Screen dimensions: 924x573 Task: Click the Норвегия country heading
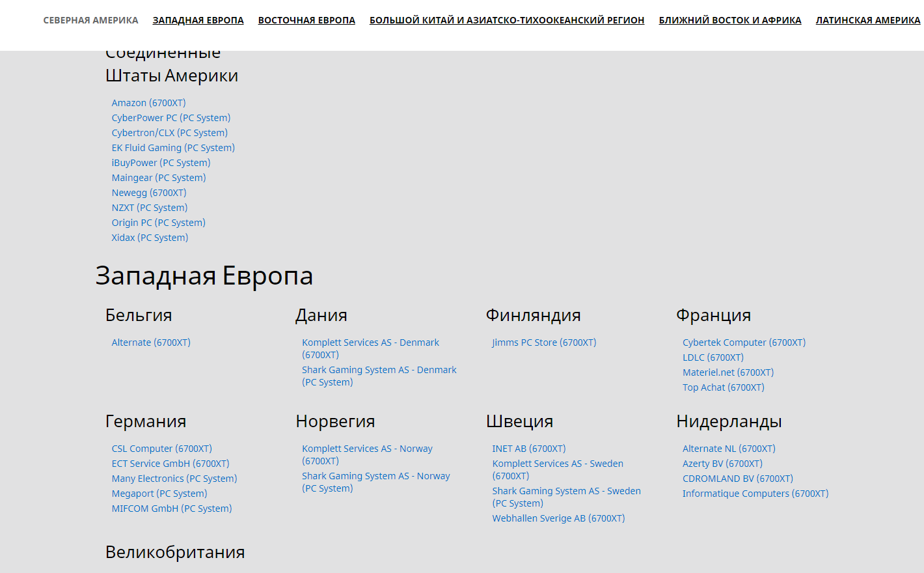tap(335, 422)
